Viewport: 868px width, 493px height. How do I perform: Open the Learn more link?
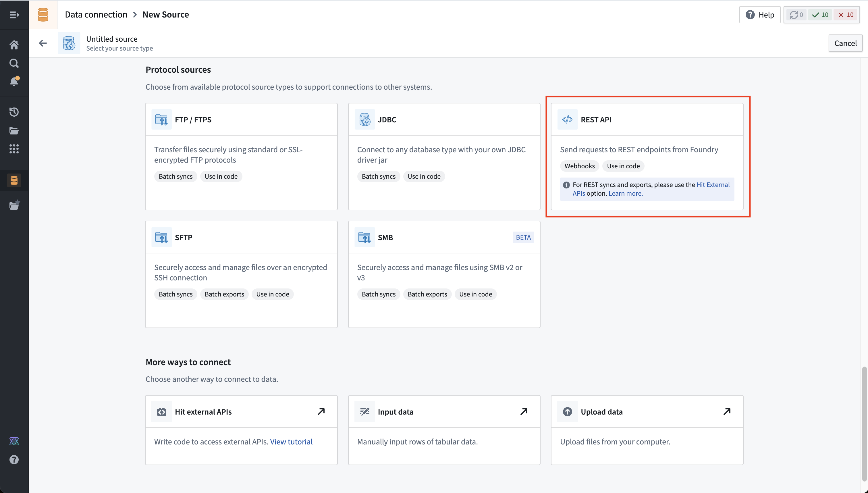(x=625, y=193)
